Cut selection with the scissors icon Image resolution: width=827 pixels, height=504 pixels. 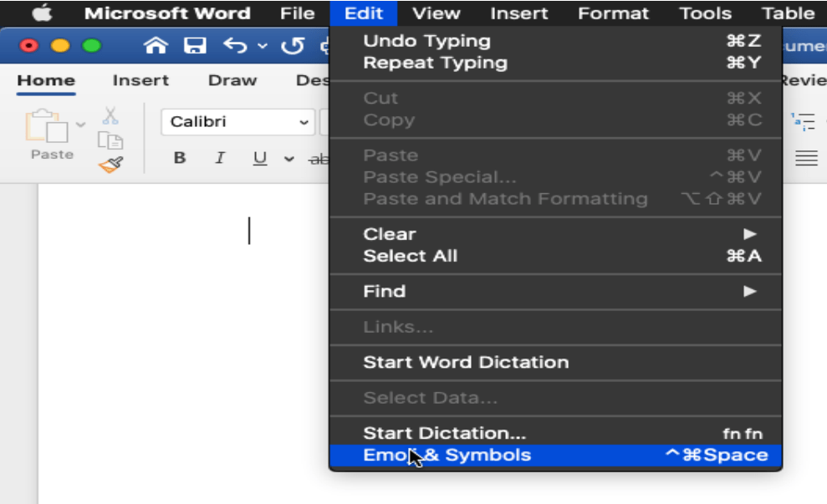tap(110, 115)
